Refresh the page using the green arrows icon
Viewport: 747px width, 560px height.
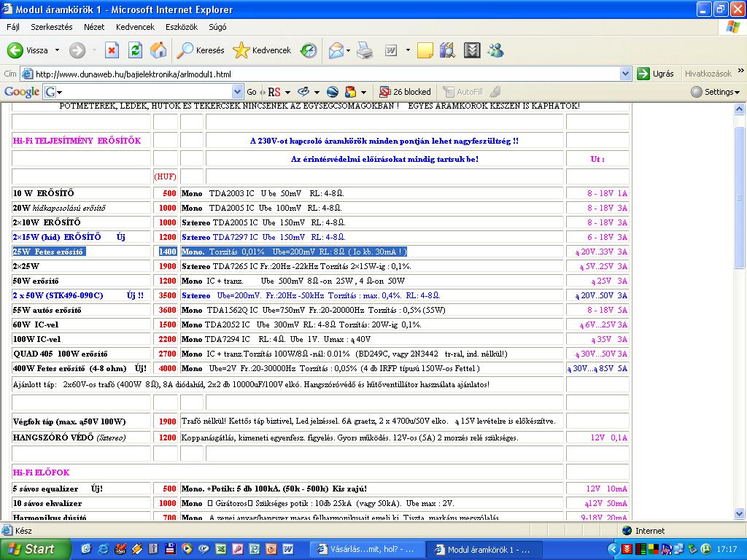pos(135,50)
